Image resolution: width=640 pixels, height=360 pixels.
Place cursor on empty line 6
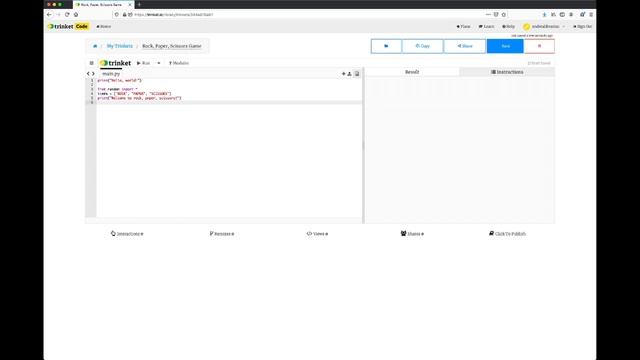point(229,102)
